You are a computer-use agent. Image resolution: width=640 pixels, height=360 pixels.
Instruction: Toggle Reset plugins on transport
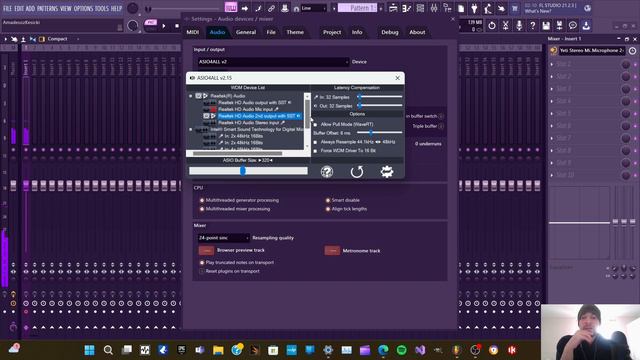(x=202, y=271)
